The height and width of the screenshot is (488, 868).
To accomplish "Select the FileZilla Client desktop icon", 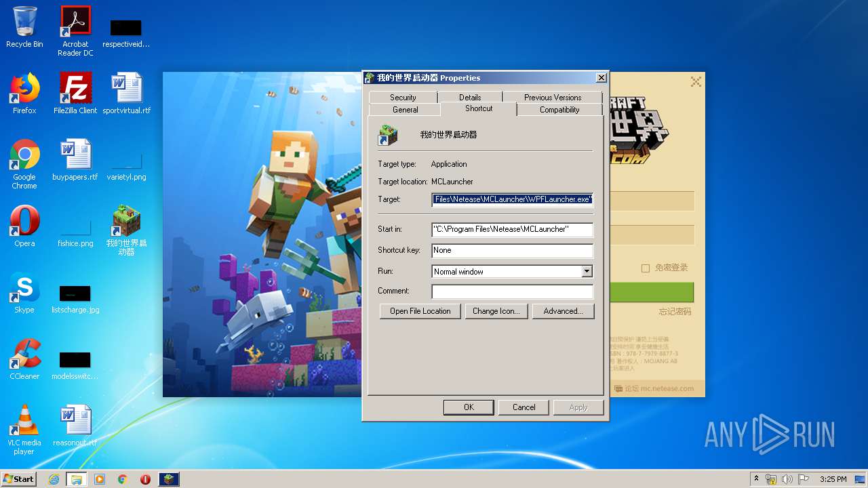I will point(75,94).
